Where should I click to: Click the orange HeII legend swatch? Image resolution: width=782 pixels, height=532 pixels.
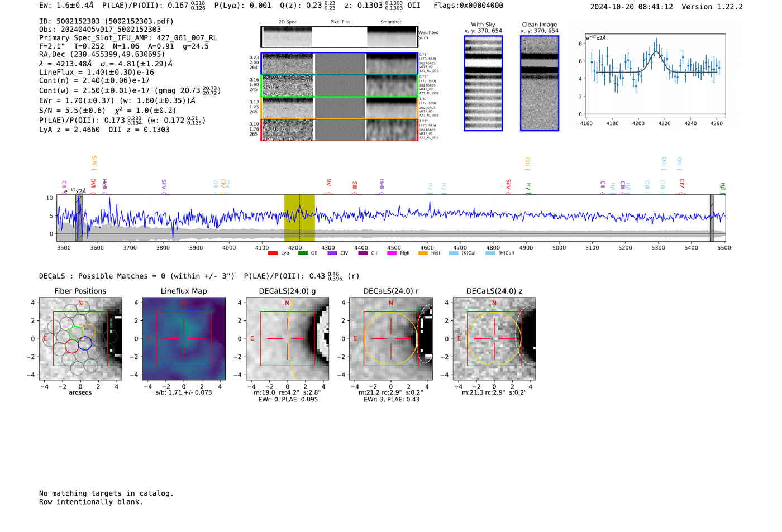point(423,253)
